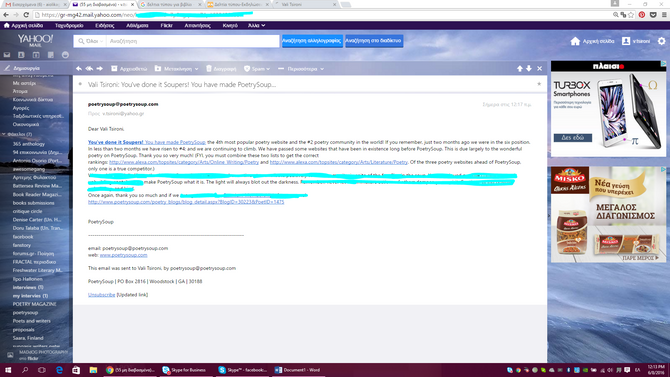Click the Δημιουργία compose button

22,68
